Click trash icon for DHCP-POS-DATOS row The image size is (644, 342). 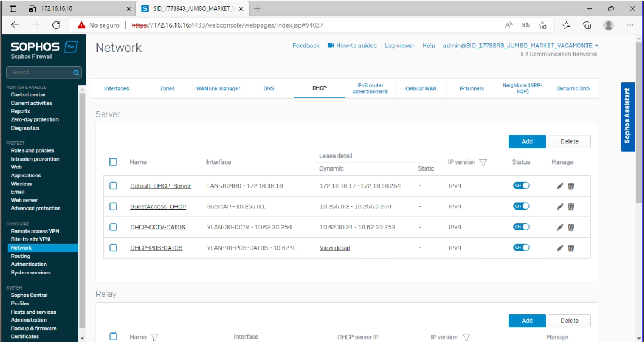pyautogui.click(x=571, y=248)
